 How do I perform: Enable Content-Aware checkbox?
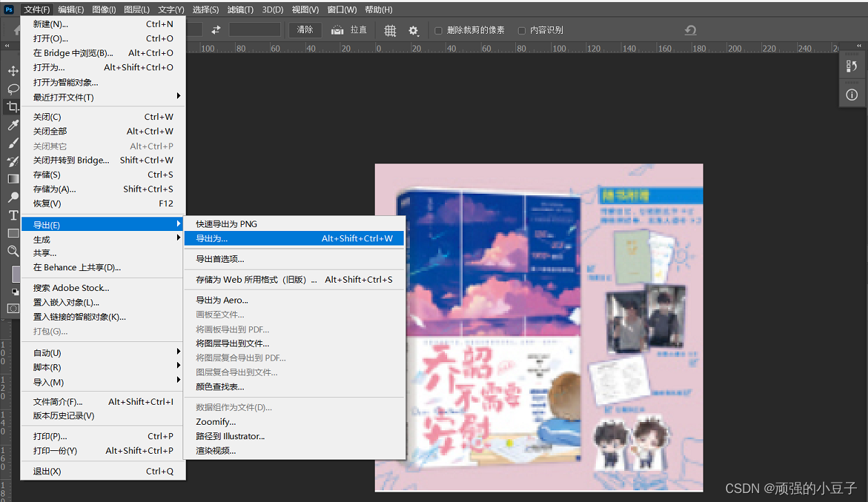(521, 30)
